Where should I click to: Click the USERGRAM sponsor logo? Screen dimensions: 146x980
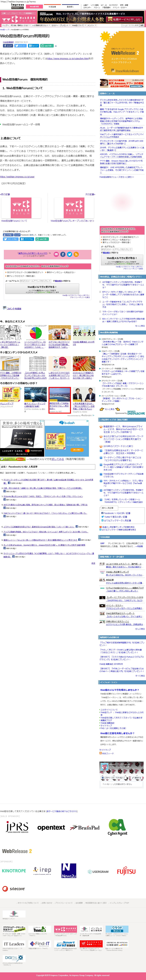coord(98,871)
